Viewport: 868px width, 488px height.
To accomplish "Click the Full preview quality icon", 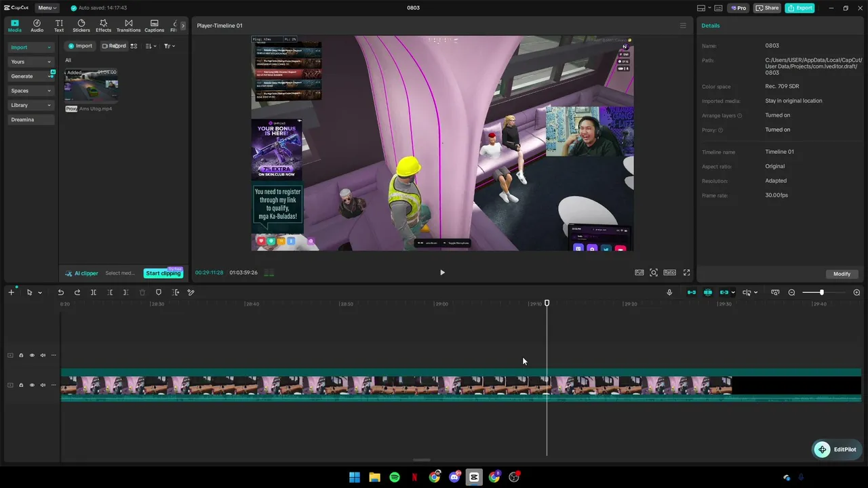I will 639,272.
